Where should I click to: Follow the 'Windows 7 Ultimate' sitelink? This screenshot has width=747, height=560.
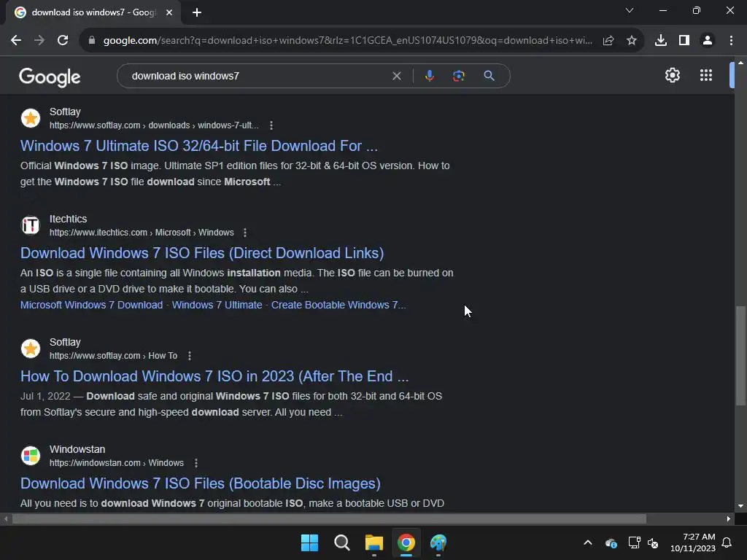click(x=217, y=305)
